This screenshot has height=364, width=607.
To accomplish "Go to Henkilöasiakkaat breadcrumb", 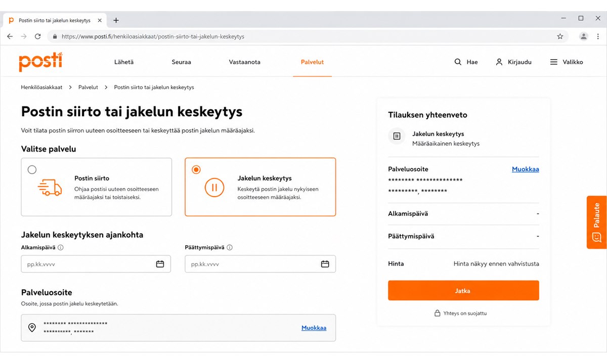I will tap(41, 87).
